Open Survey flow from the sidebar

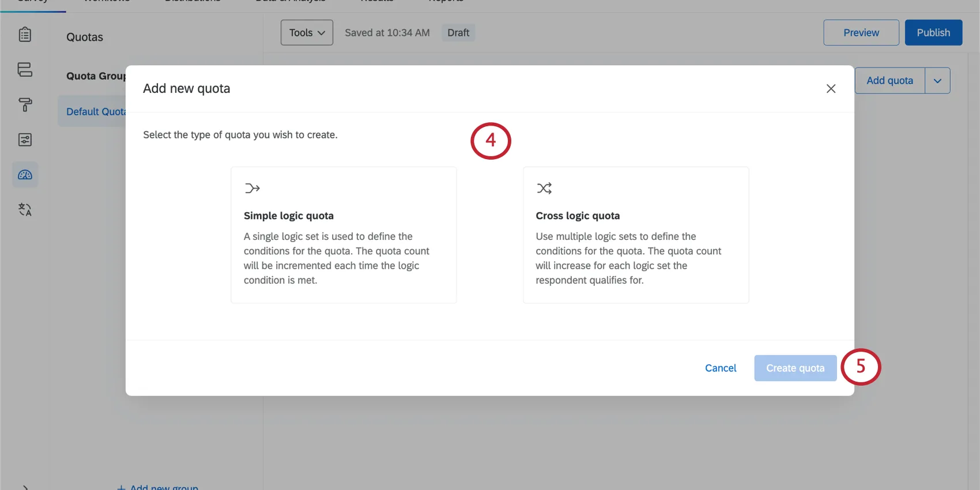coord(25,70)
